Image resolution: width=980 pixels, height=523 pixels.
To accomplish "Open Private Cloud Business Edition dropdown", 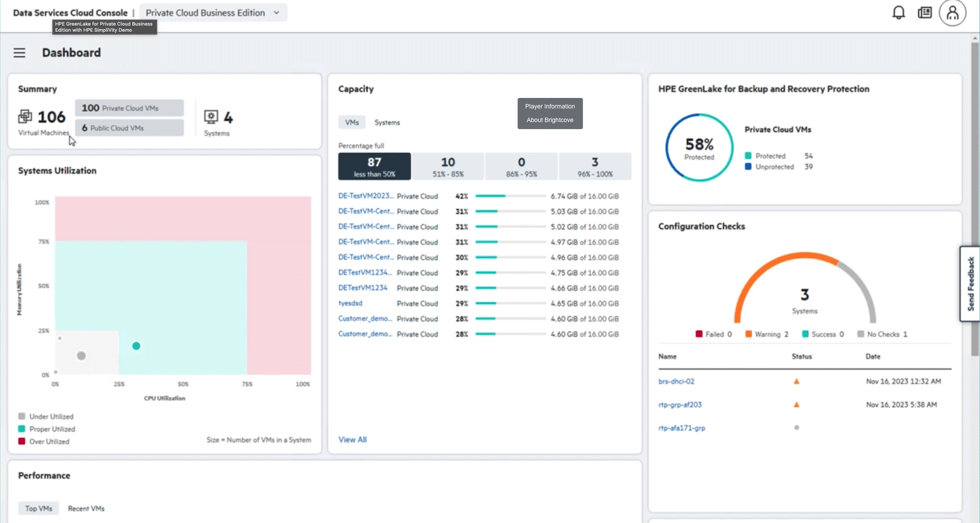I will pyautogui.click(x=212, y=12).
